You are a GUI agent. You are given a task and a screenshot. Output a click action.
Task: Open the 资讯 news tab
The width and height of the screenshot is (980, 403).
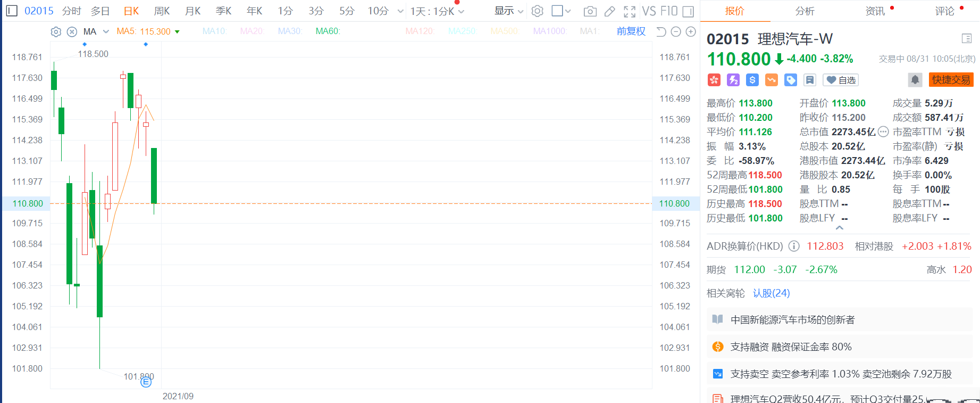[x=875, y=11]
